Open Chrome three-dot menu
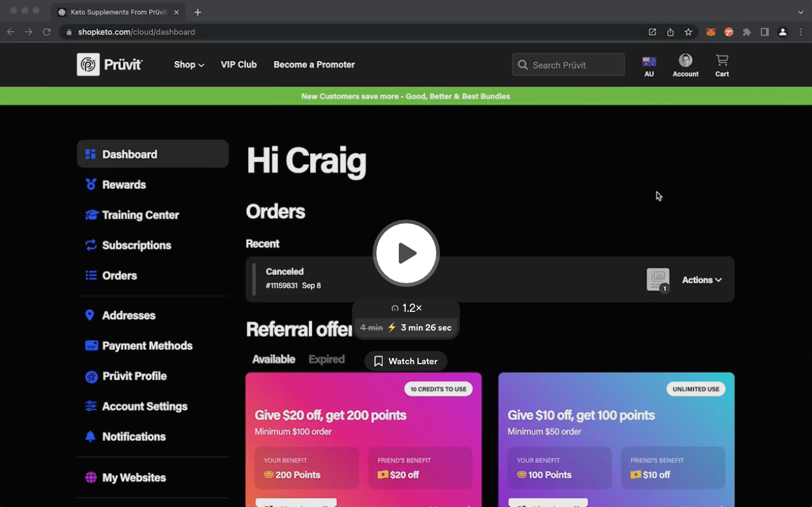This screenshot has height=507, width=812. click(801, 32)
